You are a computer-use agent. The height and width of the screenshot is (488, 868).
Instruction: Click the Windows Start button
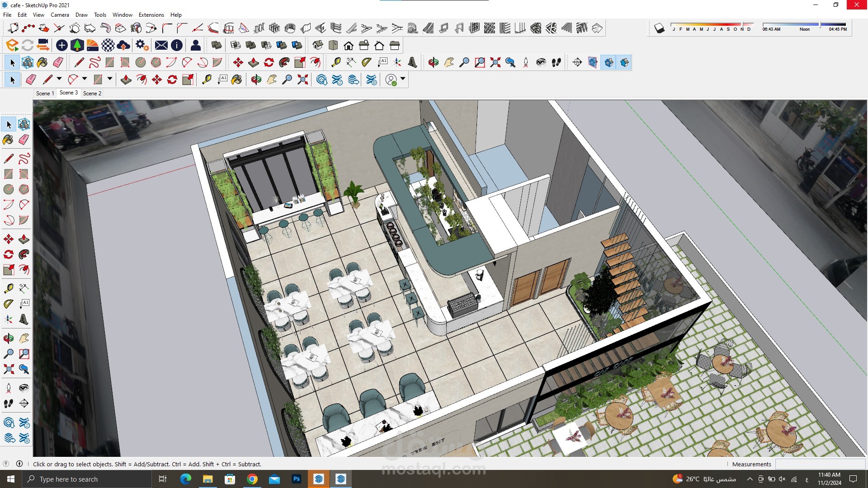point(11,479)
